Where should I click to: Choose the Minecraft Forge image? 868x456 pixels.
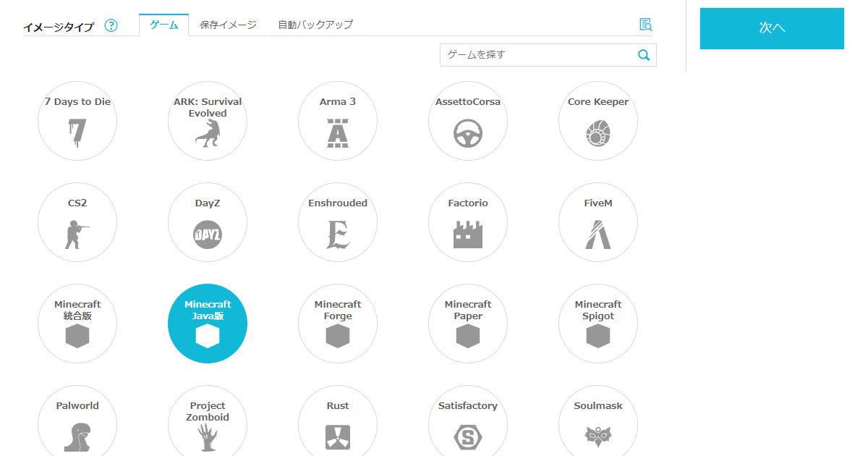click(x=338, y=324)
